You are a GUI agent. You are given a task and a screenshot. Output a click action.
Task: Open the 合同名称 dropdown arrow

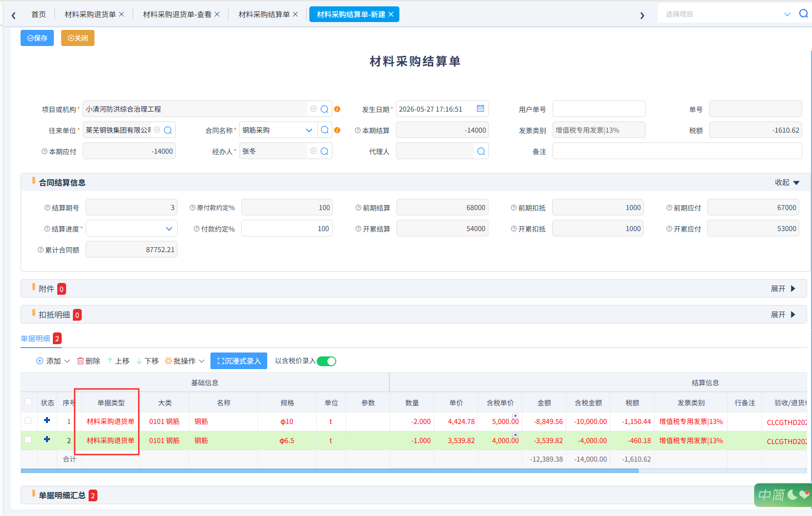[309, 130]
